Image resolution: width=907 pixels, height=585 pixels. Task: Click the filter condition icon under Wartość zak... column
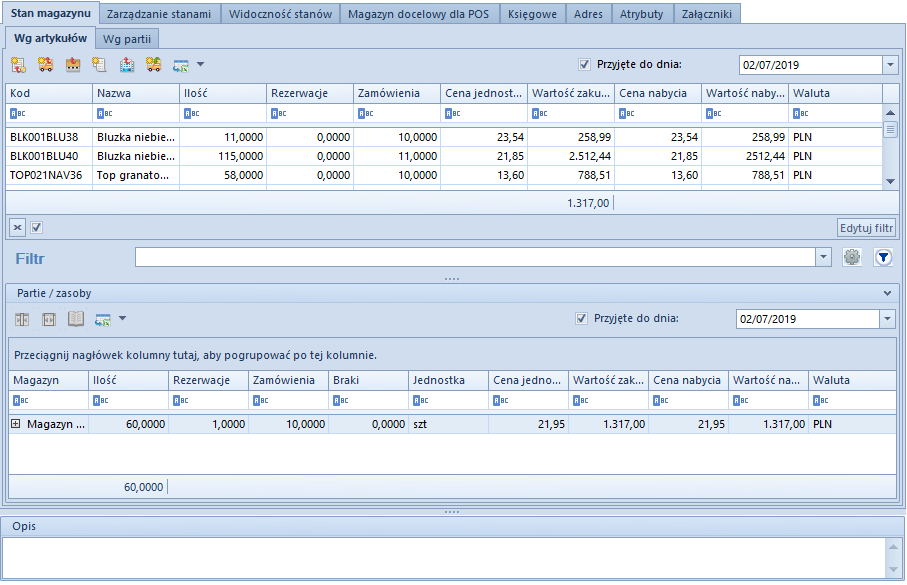coord(581,400)
